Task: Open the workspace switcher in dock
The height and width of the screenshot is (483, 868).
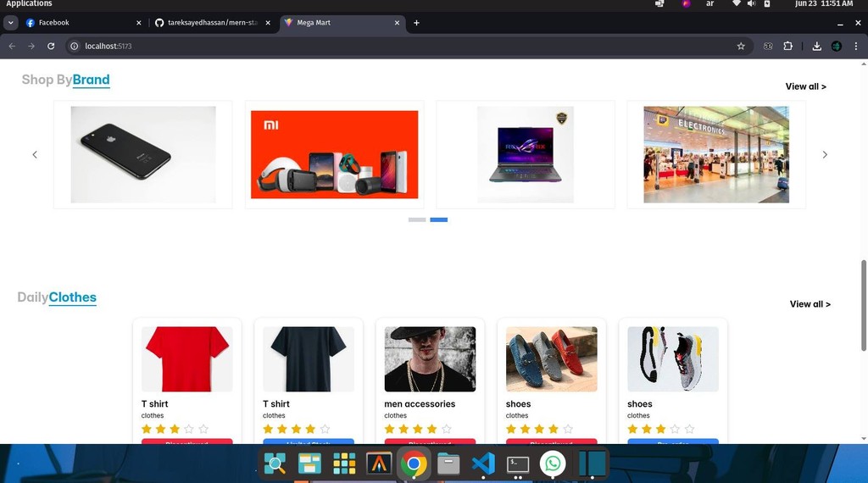Action: coord(592,464)
